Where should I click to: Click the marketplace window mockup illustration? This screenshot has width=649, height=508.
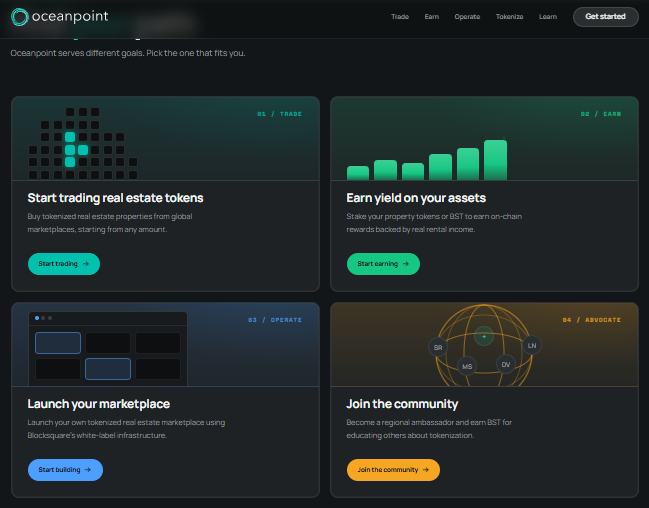pos(108,349)
